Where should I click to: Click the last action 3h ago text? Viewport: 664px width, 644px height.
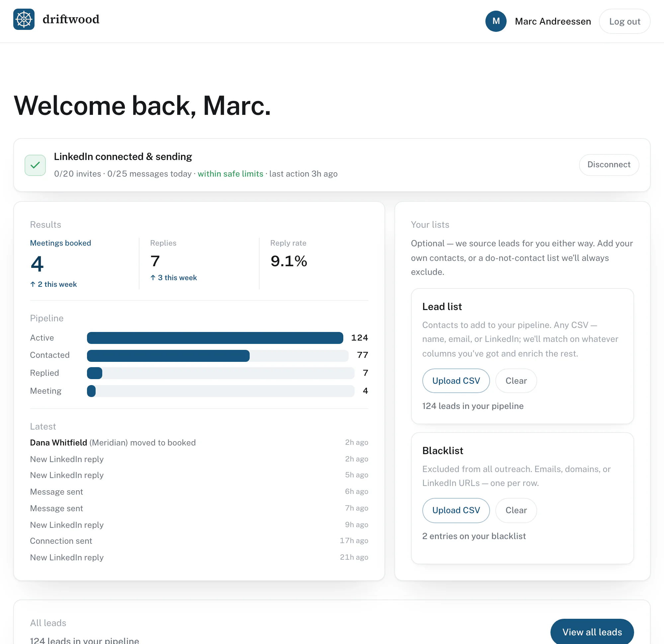tap(303, 174)
